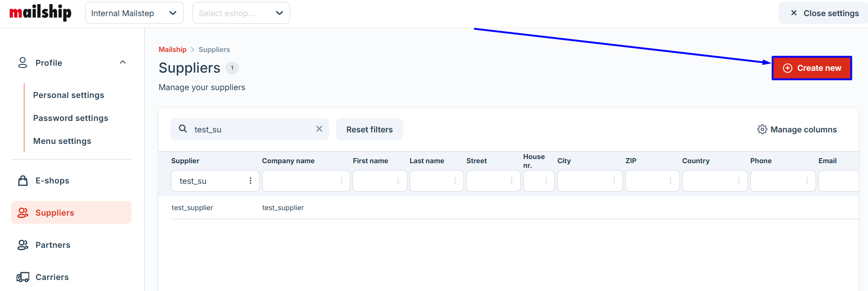Open Personal settings
Viewport: 868px width, 291px height.
point(69,95)
